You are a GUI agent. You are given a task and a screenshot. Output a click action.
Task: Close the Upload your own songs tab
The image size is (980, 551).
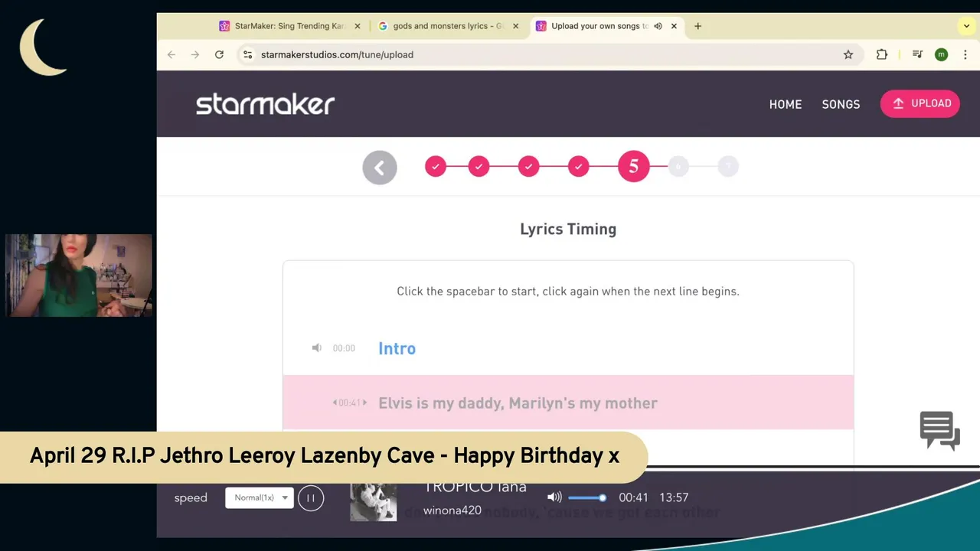pos(674,26)
